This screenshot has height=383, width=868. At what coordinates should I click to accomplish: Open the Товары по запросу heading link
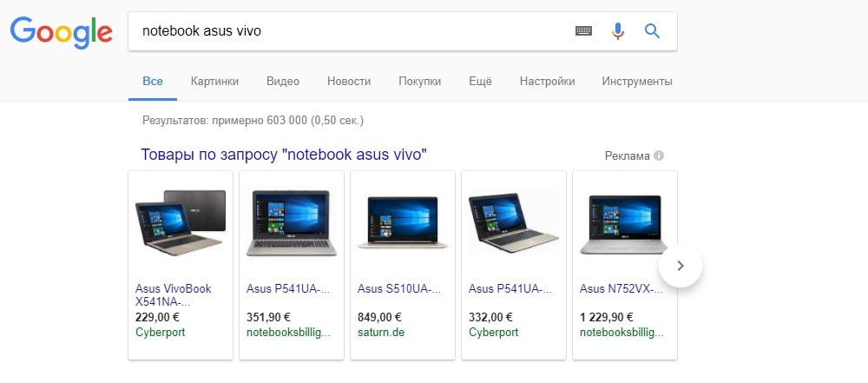(284, 155)
